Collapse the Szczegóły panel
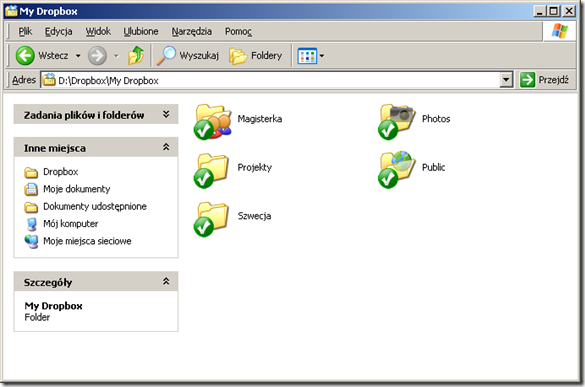Image resolution: width=585 pixels, height=387 pixels. pos(166,281)
